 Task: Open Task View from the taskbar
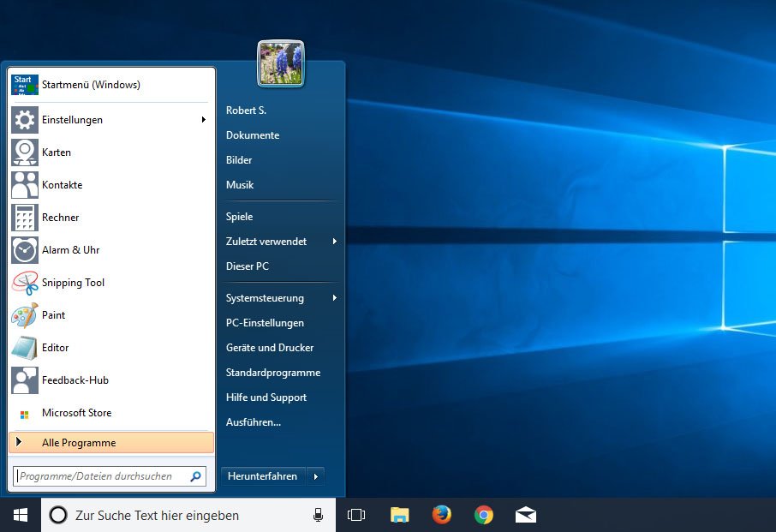(356, 515)
